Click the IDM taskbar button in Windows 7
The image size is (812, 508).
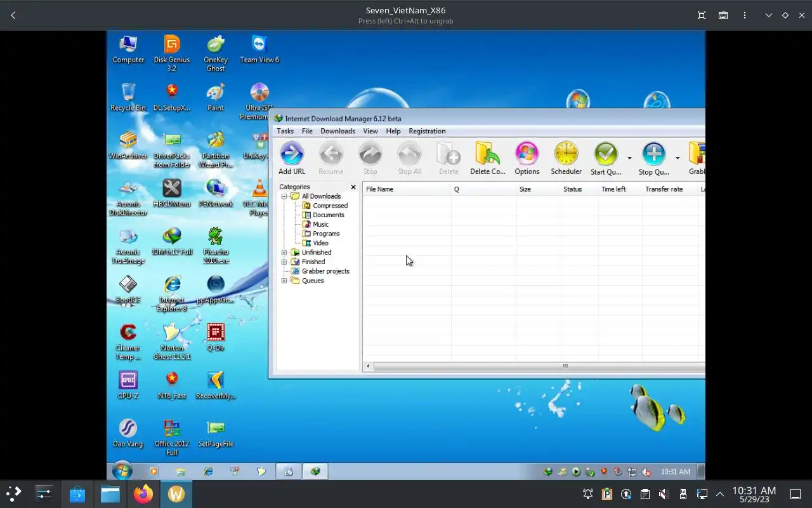coord(315,471)
